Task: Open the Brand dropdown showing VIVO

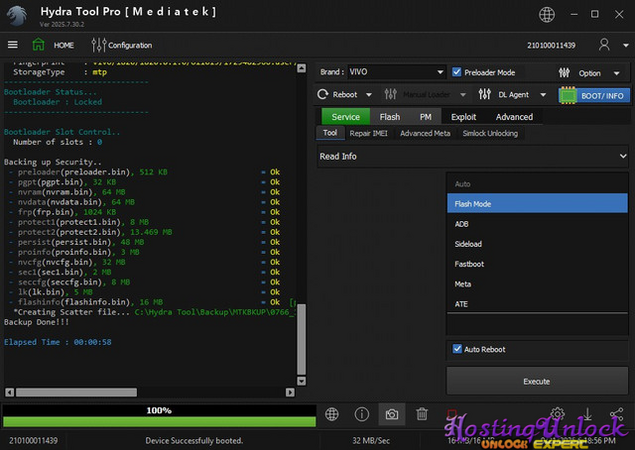Action: pos(396,72)
